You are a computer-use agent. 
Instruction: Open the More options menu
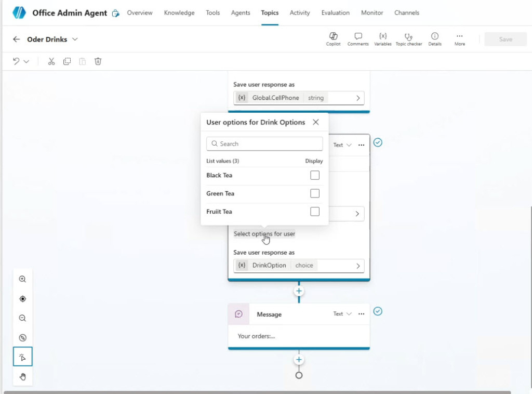point(460,39)
